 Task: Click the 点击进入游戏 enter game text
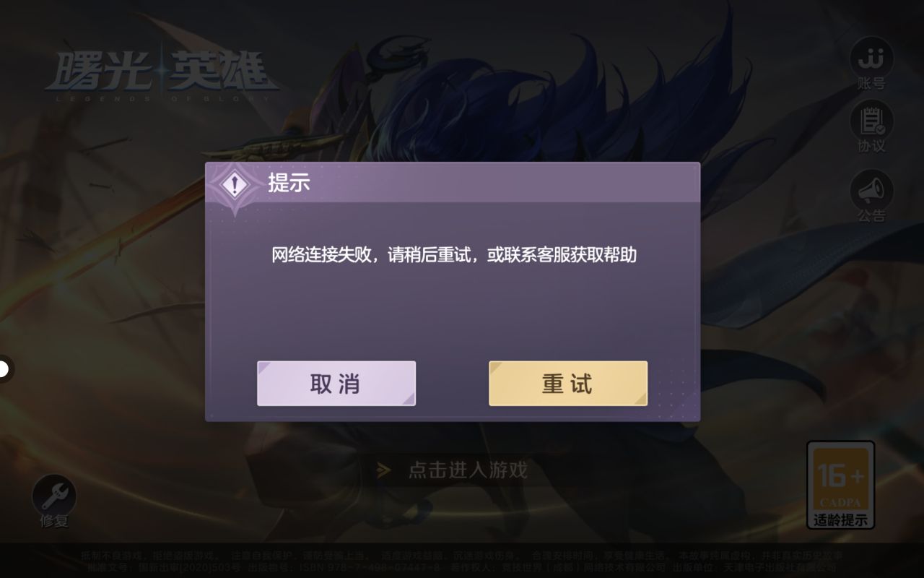[468, 470]
